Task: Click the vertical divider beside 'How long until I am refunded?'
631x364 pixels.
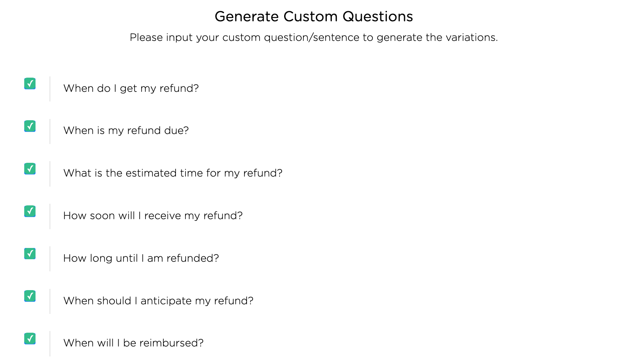Action: pos(50,258)
